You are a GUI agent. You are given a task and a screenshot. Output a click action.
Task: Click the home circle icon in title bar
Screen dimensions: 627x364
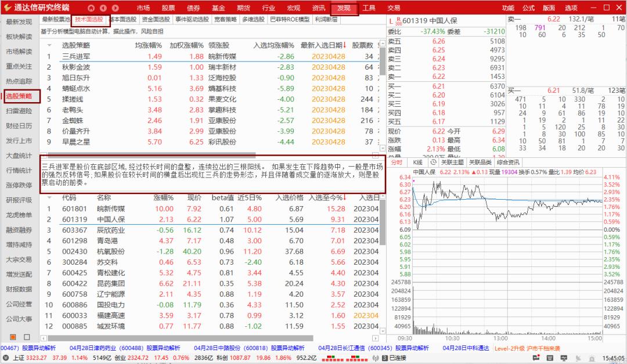tap(91, 8)
